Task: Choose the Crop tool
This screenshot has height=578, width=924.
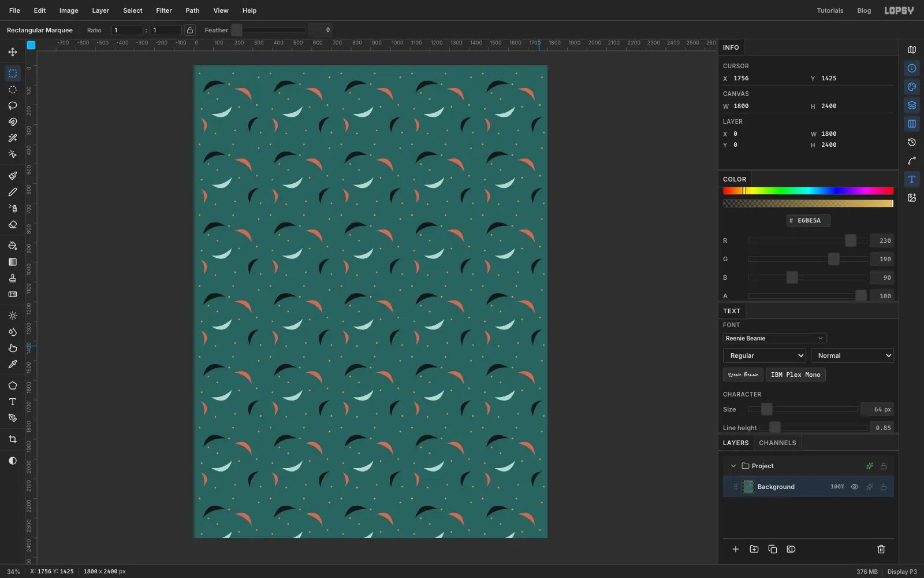Action: pyautogui.click(x=13, y=439)
